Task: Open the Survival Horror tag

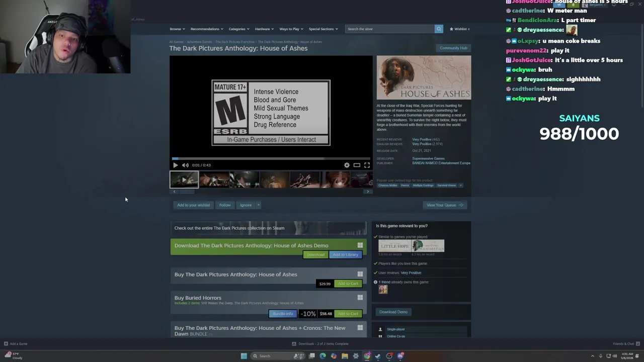Action: [x=446, y=186]
